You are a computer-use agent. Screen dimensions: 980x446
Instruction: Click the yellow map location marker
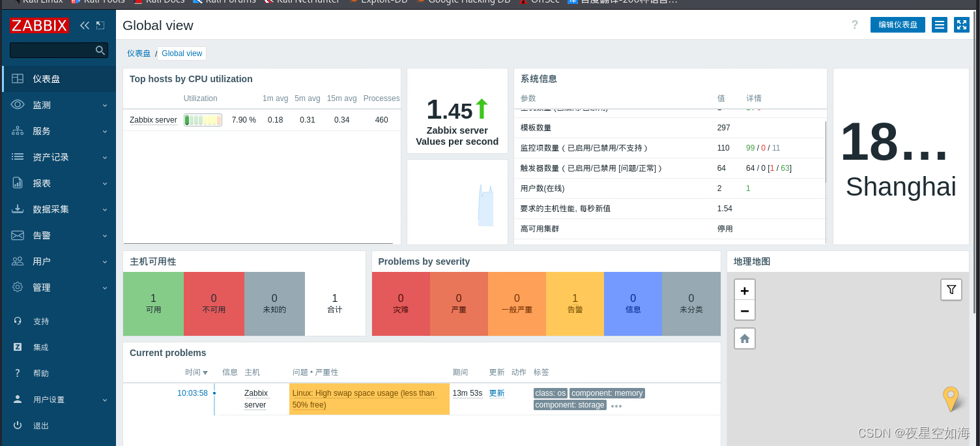tap(951, 398)
